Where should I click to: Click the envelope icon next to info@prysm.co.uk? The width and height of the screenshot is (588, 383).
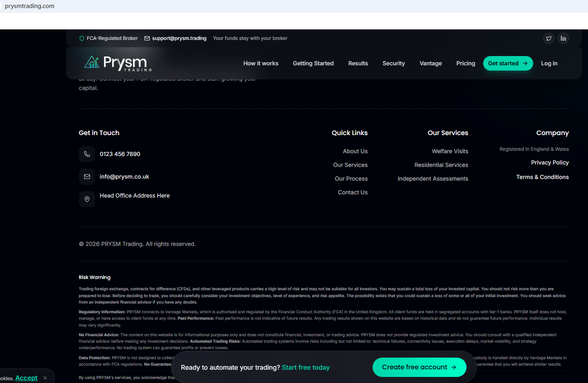[x=87, y=177]
